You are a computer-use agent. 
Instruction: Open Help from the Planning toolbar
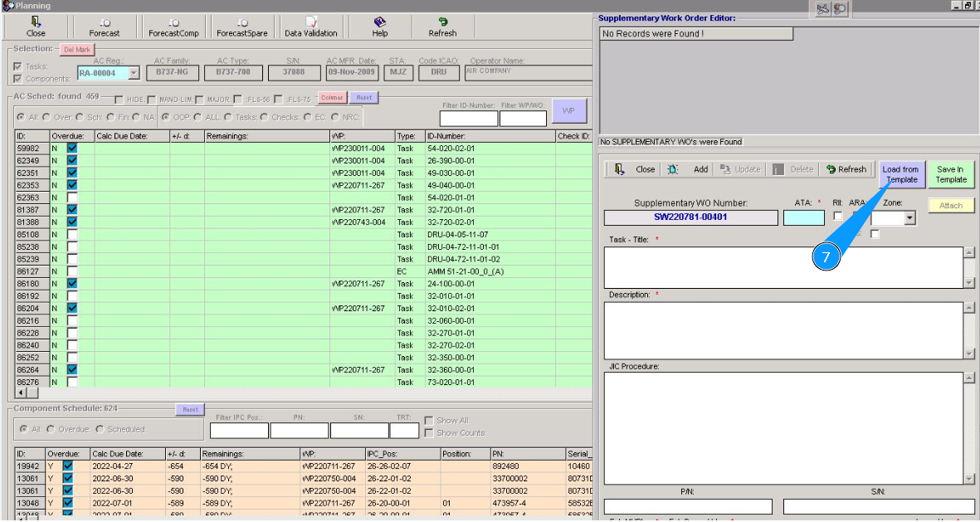pos(380,27)
